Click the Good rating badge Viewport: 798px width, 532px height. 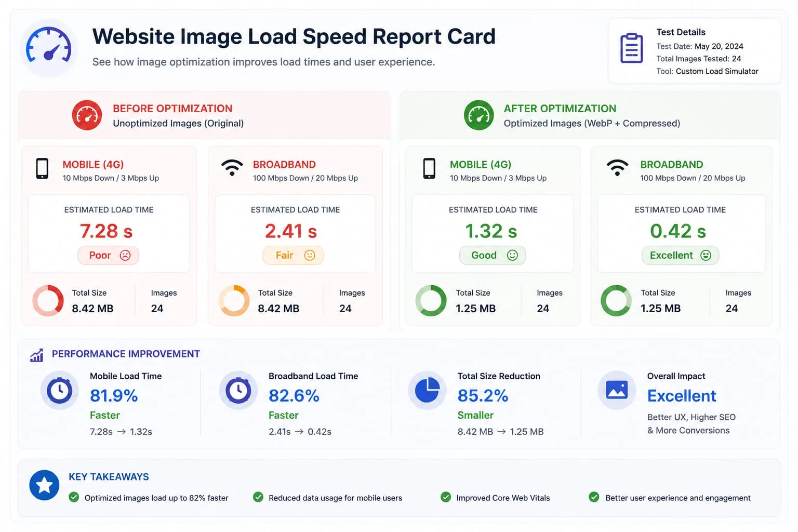[493, 255]
